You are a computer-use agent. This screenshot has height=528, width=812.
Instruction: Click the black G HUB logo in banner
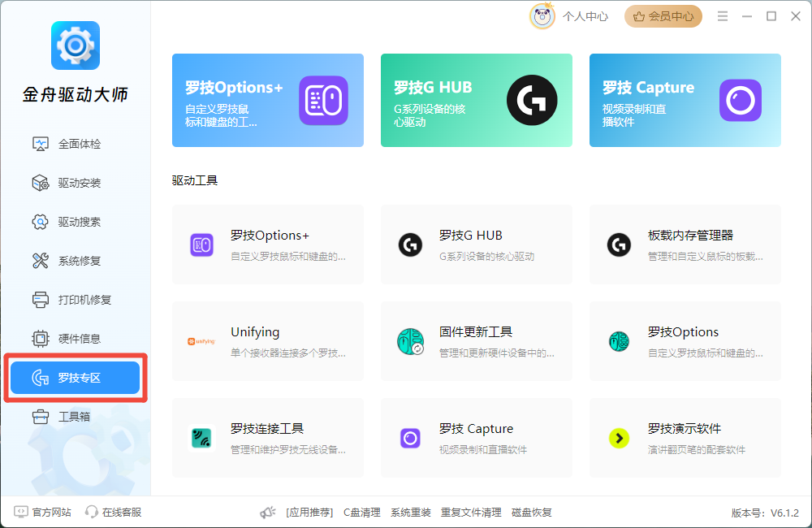(532, 100)
